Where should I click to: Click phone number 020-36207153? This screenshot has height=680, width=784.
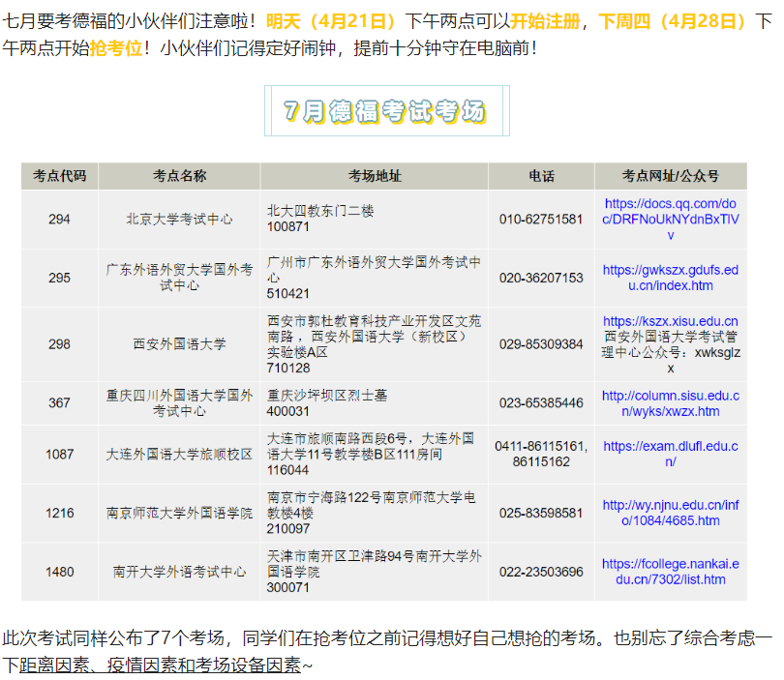tap(541, 278)
